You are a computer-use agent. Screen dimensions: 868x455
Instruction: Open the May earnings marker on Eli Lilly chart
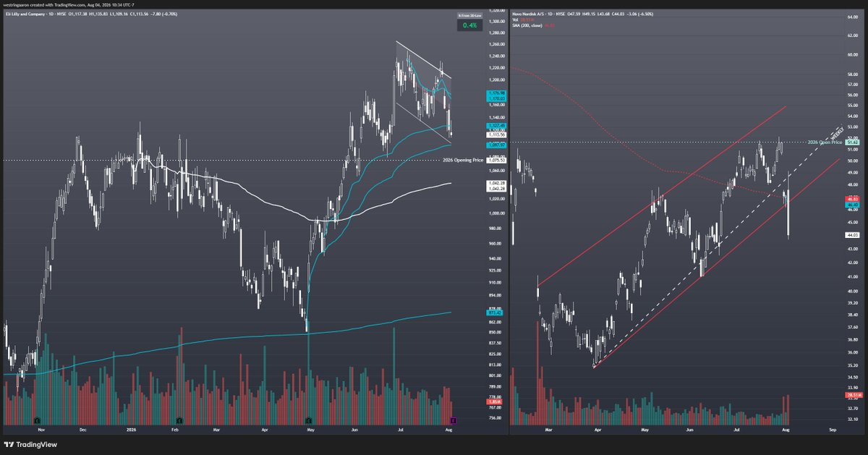(x=309, y=420)
